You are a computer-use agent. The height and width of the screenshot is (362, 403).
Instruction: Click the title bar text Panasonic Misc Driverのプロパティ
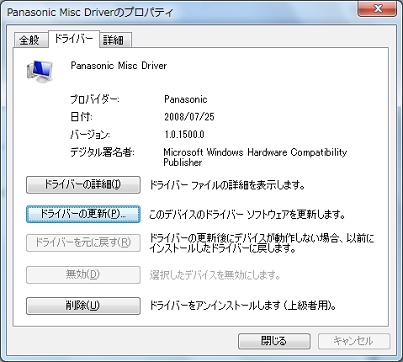click(90, 13)
